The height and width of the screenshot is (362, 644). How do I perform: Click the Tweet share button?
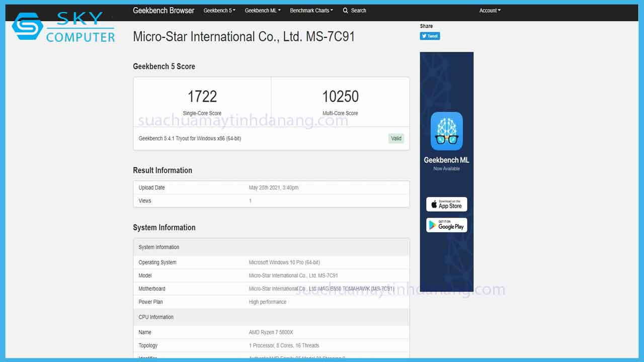430,36
